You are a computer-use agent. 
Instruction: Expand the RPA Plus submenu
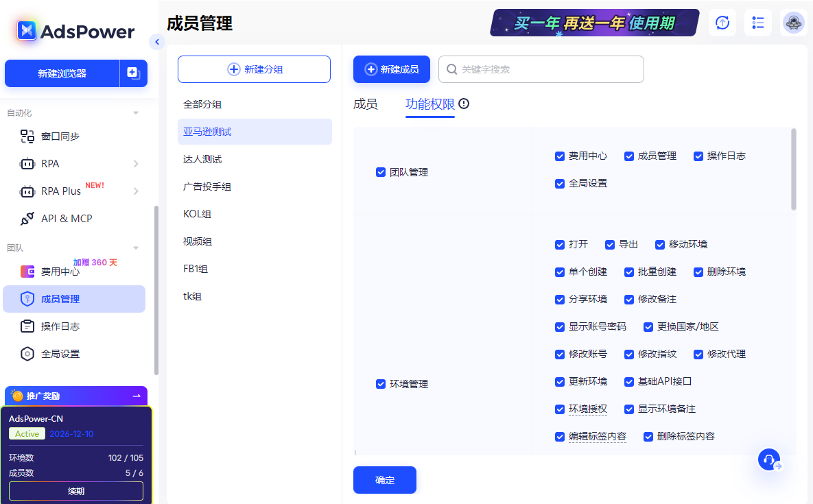point(137,191)
